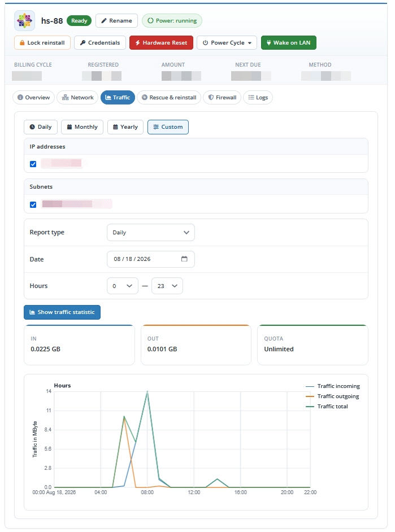Open the Logs tab
Image resolution: width=395 pixels, height=532 pixels.
258,97
